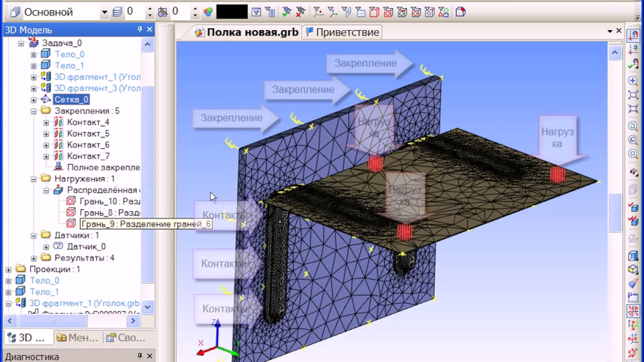This screenshot has width=644, height=362.
Task: Click the Сетка_0 mesh icon in tree
Action: (x=46, y=100)
